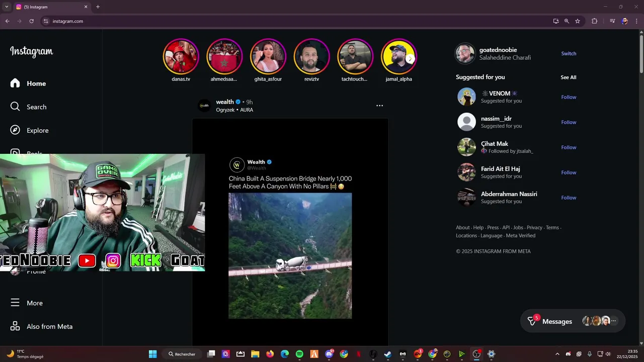Open the Also from Meta icon
The width and height of the screenshot is (644, 362).
coord(15,326)
